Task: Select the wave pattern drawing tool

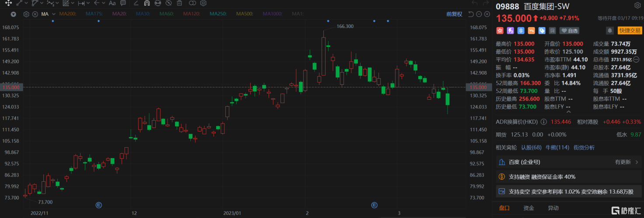Action: [50, 3]
